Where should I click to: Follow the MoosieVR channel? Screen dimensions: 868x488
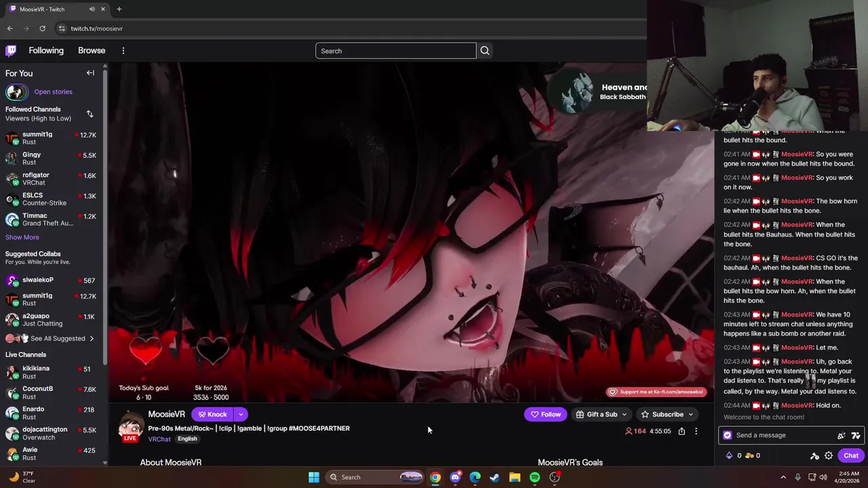pos(545,414)
